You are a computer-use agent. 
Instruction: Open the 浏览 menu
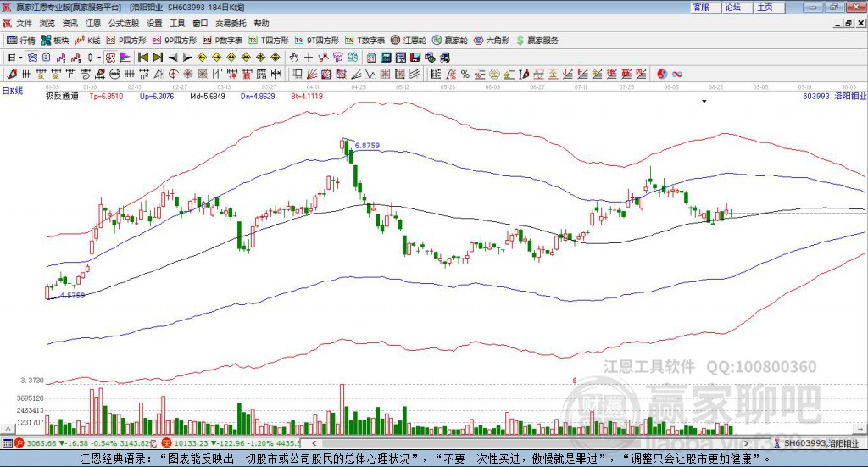(x=47, y=23)
